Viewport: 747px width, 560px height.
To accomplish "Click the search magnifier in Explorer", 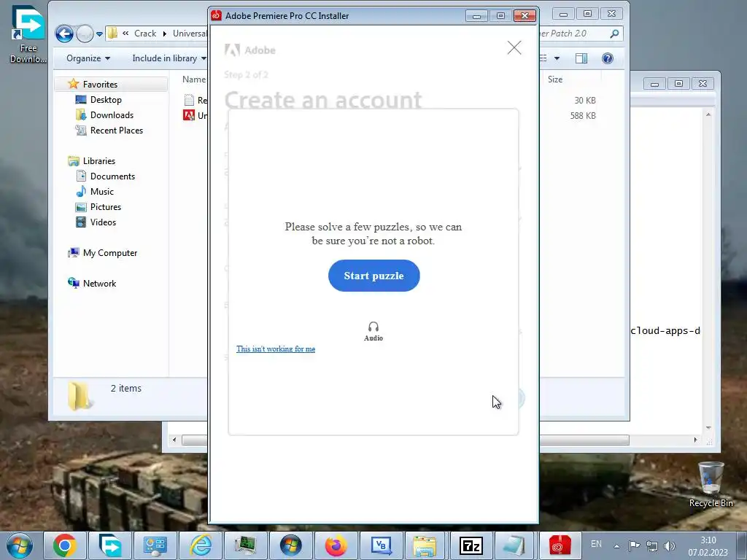I will (614, 34).
